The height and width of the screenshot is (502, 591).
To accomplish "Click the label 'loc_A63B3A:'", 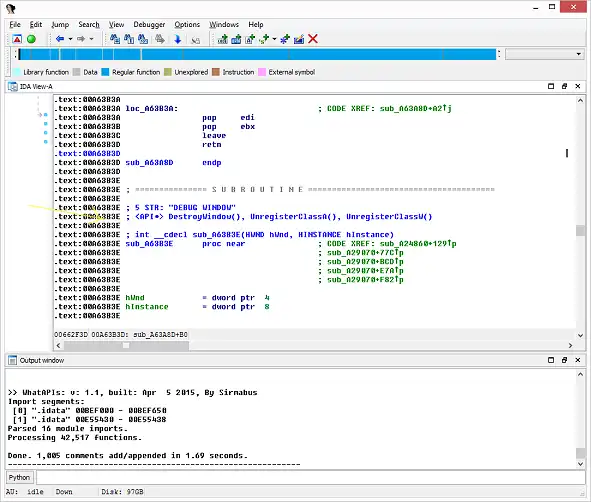I will coord(152,109).
